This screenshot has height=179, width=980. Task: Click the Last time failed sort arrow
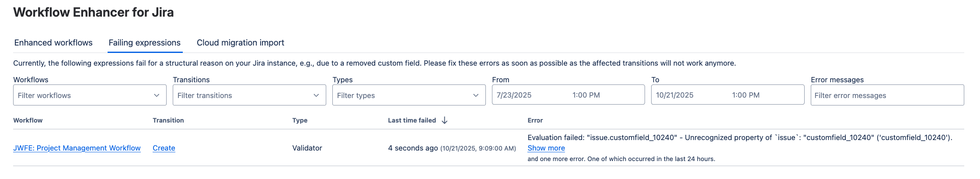444,120
